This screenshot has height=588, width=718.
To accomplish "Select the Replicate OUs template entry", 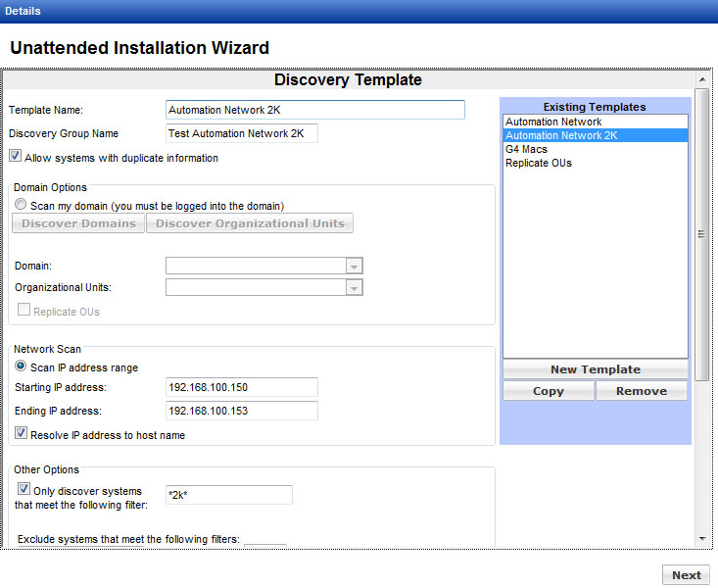I will point(539,163).
